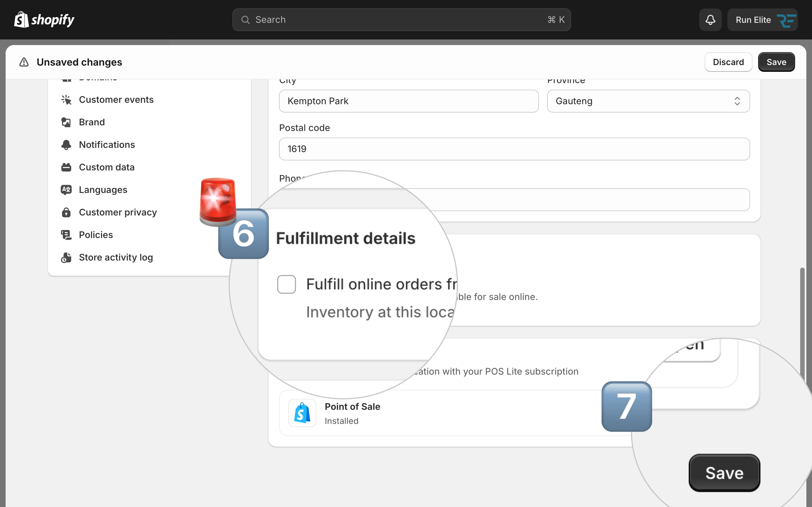The height and width of the screenshot is (507, 812).
Task: Click the large Save button at the bottom
Action: pyautogui.click(x=724, y=473)
